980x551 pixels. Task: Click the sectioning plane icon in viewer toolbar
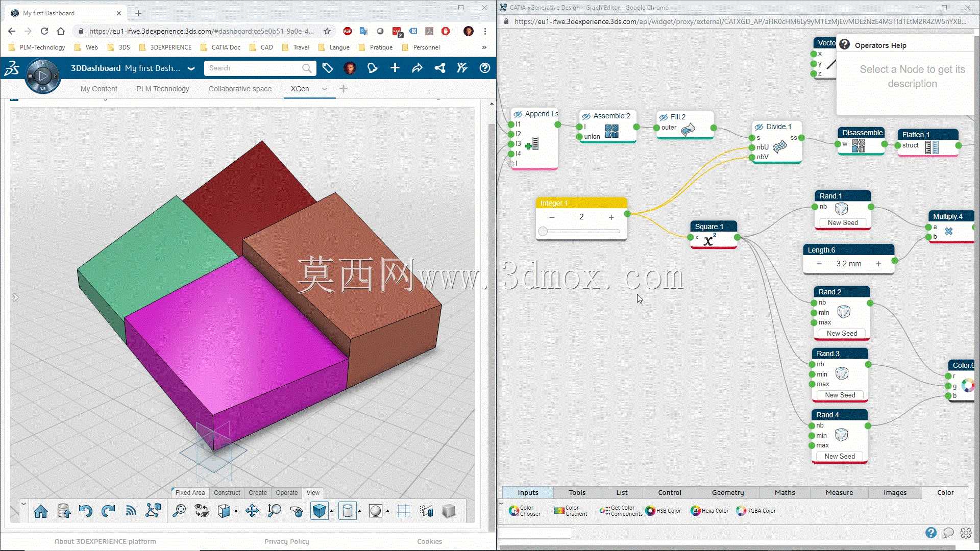pos(426,511)
